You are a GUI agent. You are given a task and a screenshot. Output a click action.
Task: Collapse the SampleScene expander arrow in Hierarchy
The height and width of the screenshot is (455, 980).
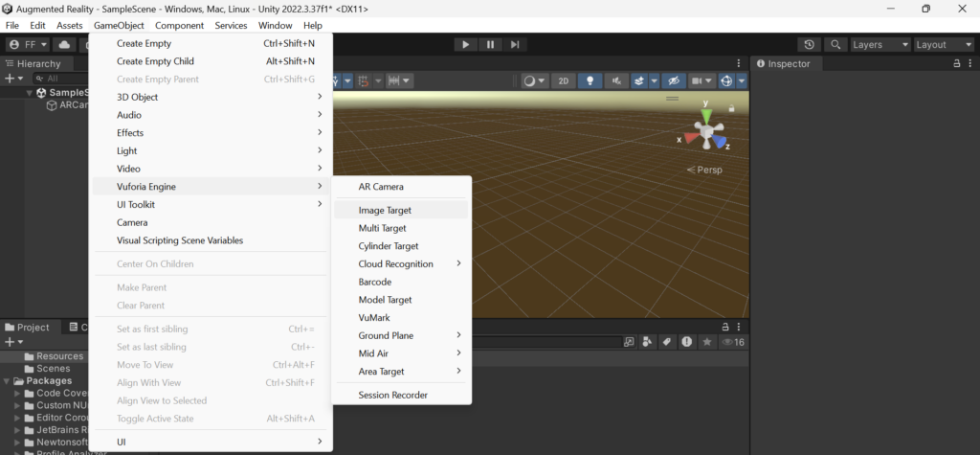click(x=29, y=93)
